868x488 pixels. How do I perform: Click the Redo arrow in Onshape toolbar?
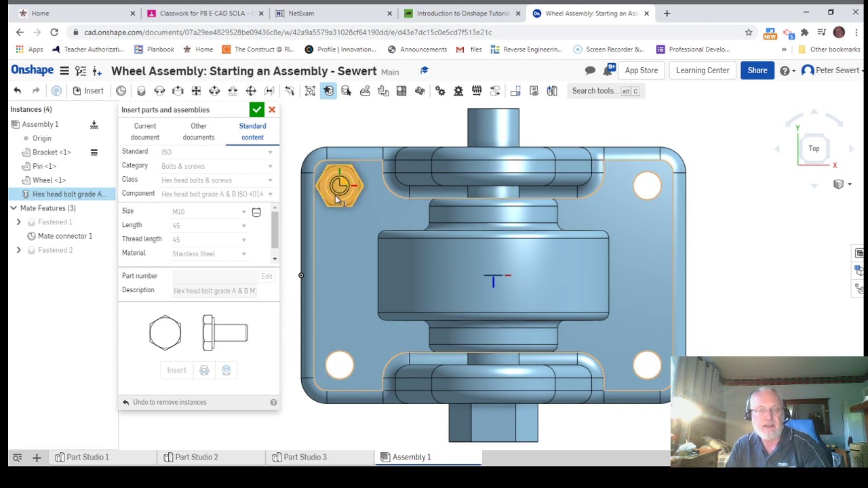pos(36,91)
